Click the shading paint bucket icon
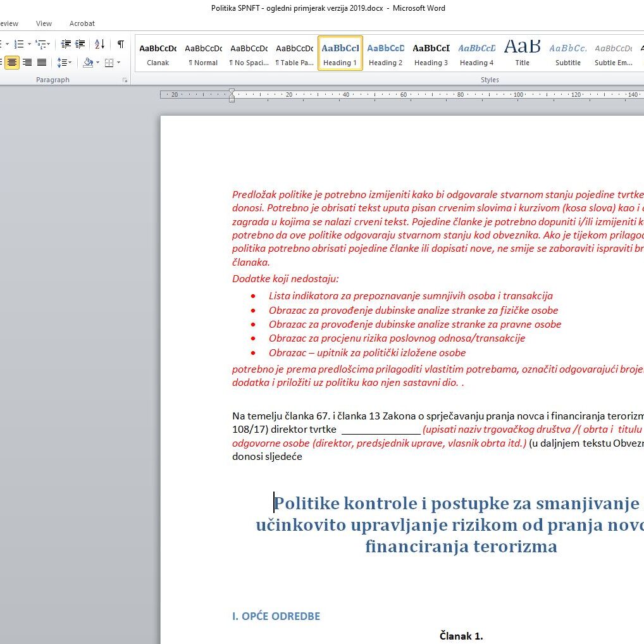Viewport: 644px width, 644px height. coord(87,63)
